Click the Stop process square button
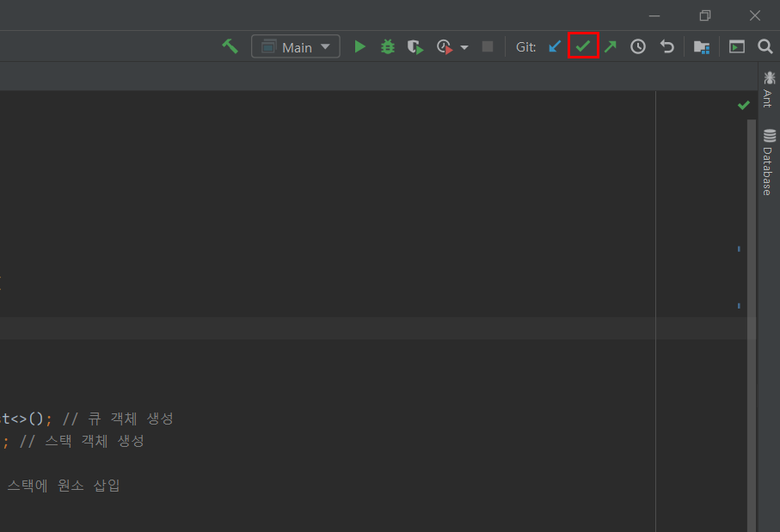The width and height of the screenshot is (780, 532). click(x=488, y=46)
